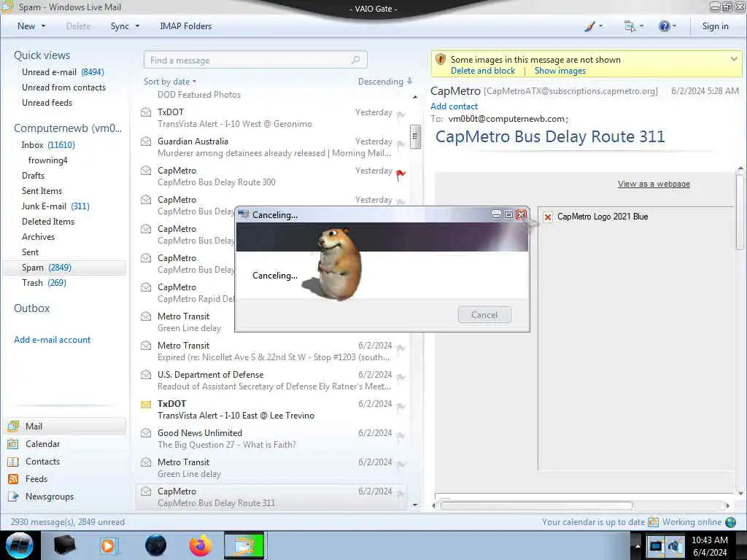Collapse the Computernewb account header
The image size is (747, 560).
68,128
